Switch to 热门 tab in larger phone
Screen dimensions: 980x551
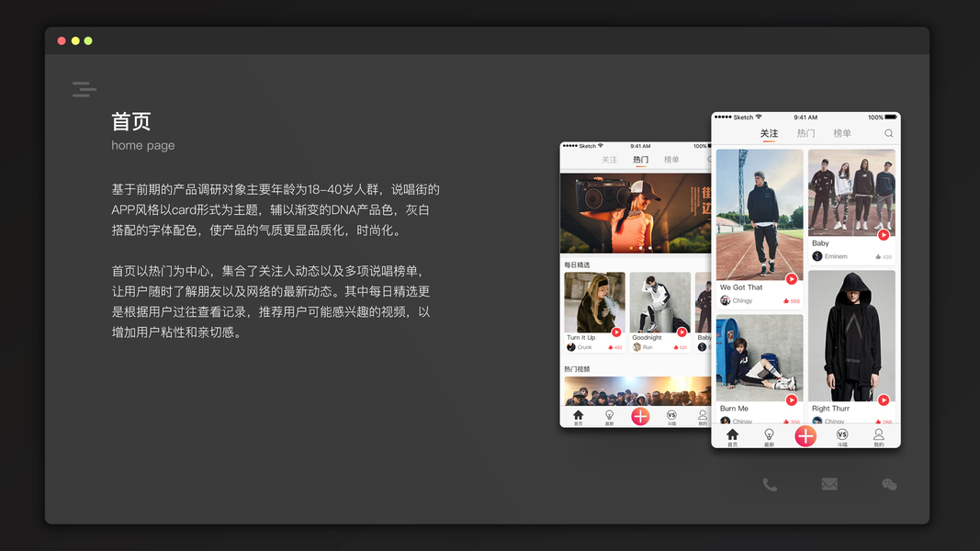(x=805, y=133)
